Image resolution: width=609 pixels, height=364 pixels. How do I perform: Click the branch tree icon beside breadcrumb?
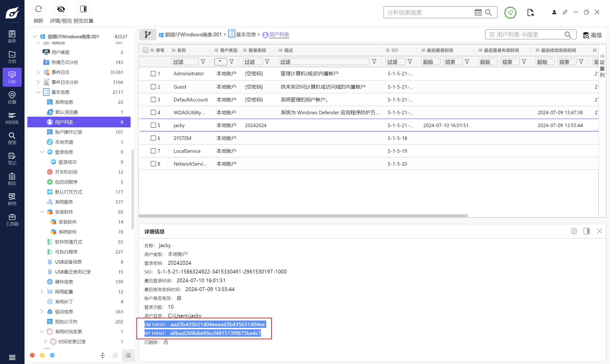[x=147, y=35]
